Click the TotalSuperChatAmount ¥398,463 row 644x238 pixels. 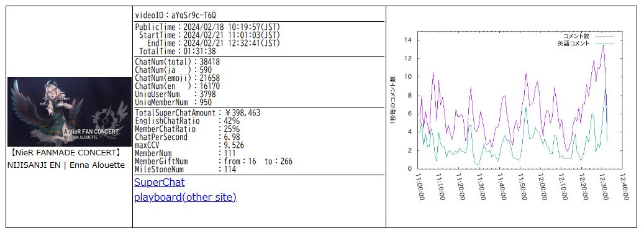197,113
